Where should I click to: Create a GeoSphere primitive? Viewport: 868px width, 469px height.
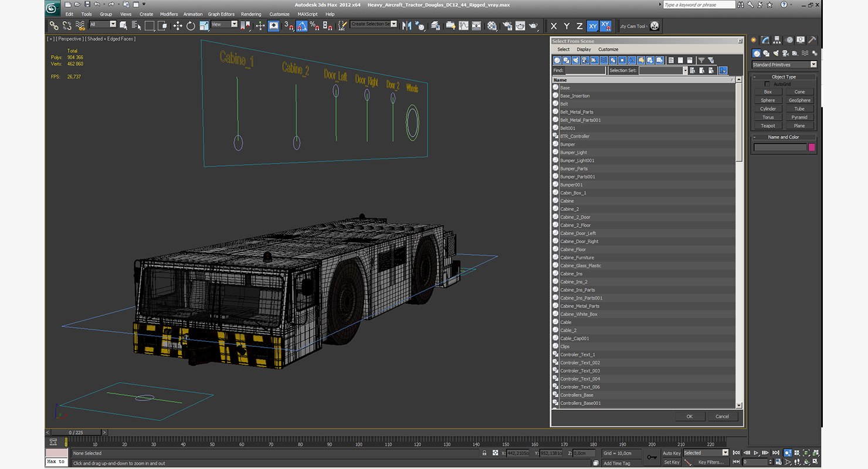tap(799, 100)
